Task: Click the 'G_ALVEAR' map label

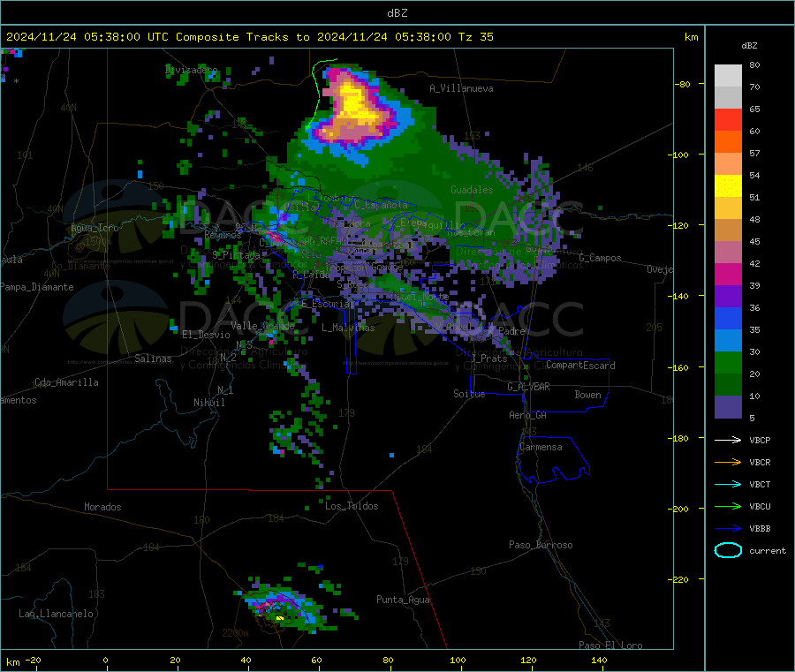Action: 528,387
